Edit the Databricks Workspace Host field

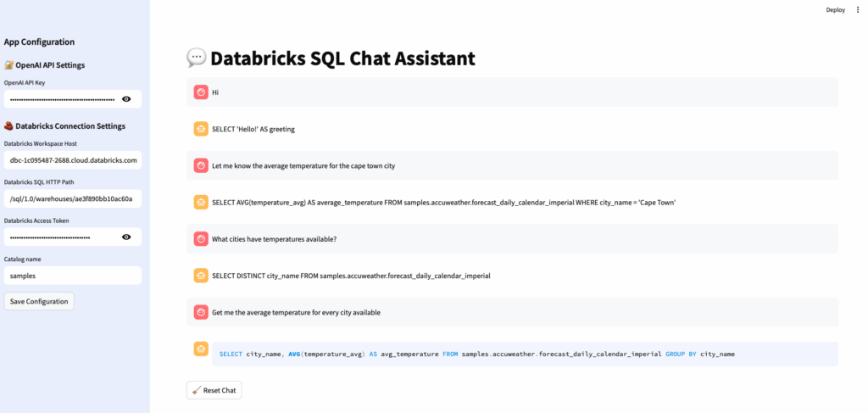point(73,159)
